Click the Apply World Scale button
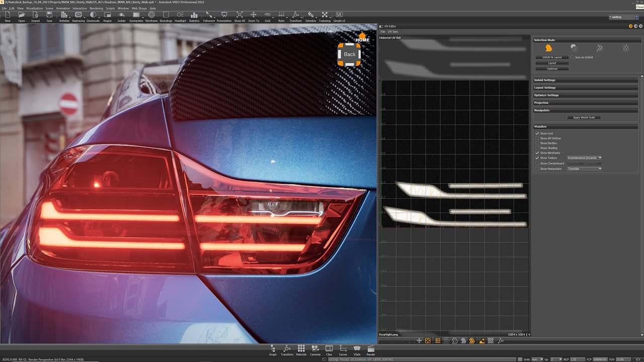Screen dimensions: 644x362 pos(584,118)
